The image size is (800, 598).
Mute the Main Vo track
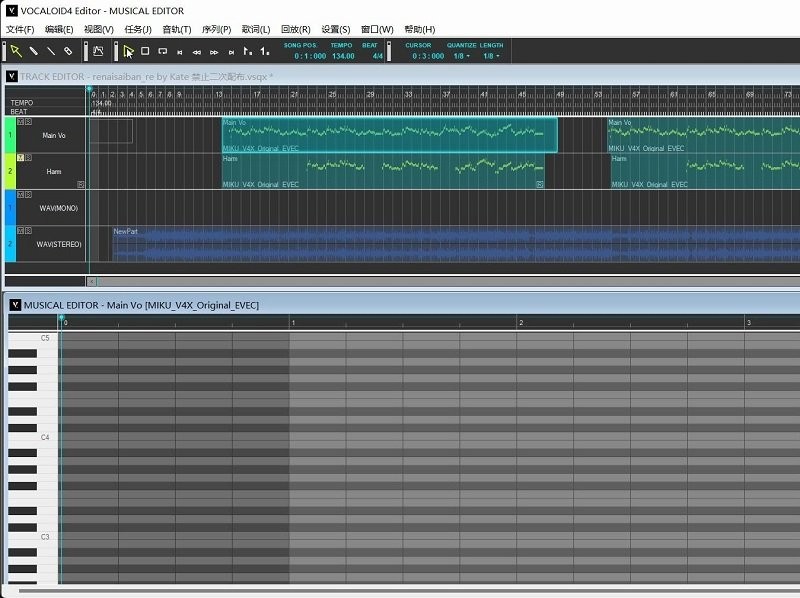21,122
